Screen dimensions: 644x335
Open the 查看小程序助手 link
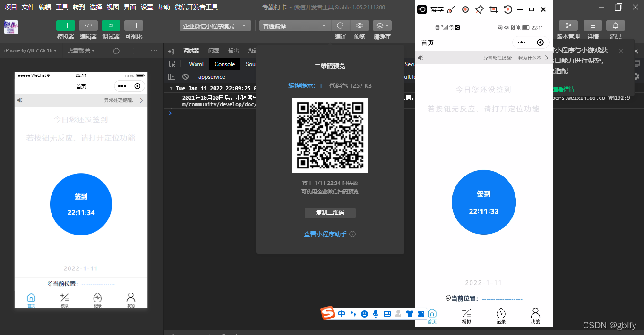325,234
